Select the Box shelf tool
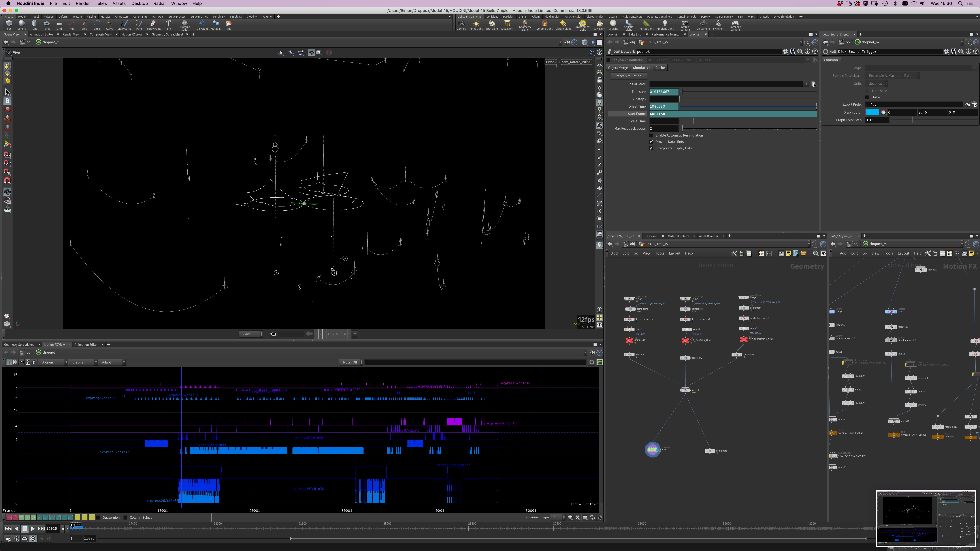 [x=9, y=25]
